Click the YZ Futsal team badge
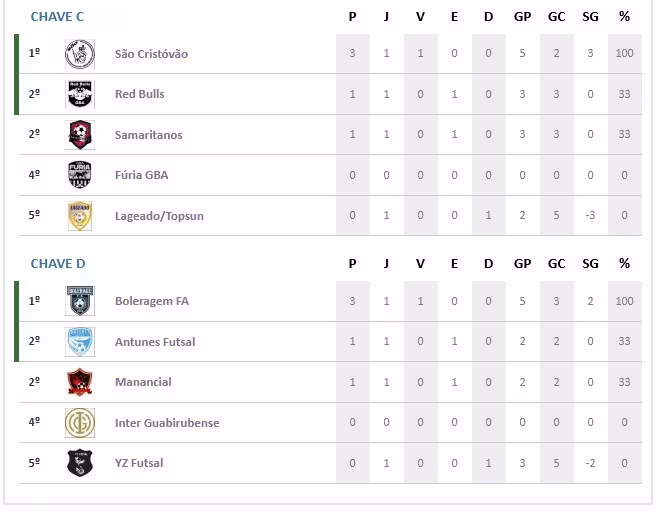Viewport: 662px width, 514px height. point(80,463)
